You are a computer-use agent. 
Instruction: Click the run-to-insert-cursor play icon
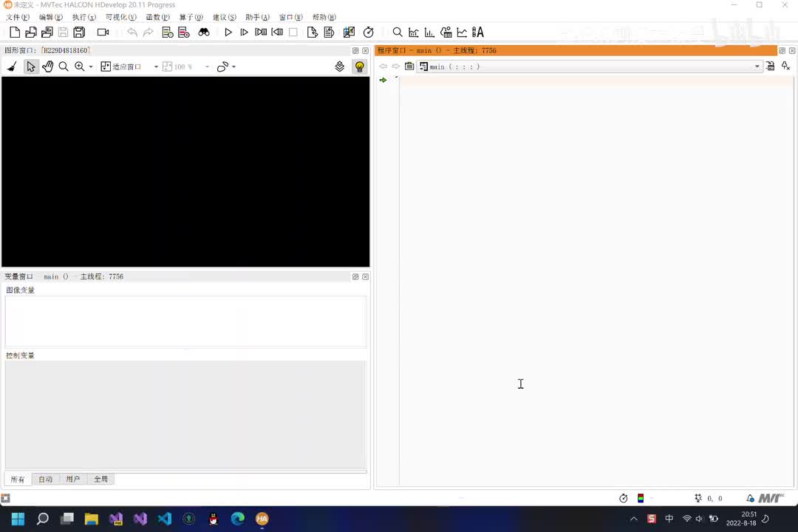245,33
